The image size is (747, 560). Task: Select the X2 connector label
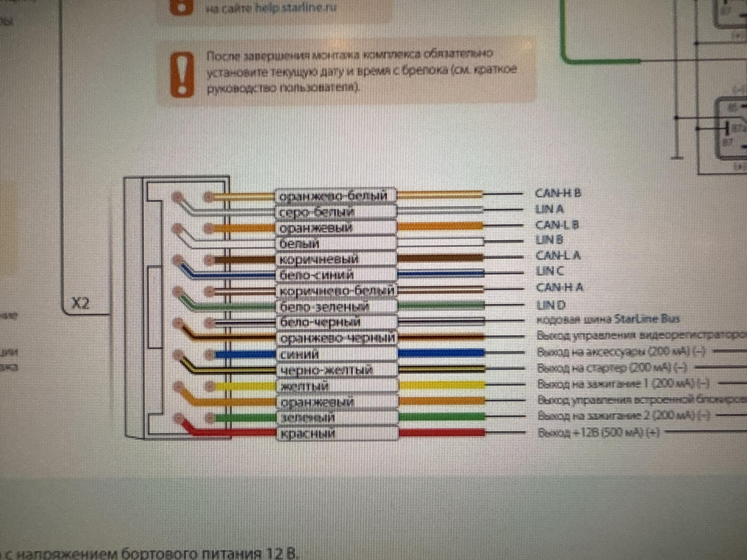[81, 303]
